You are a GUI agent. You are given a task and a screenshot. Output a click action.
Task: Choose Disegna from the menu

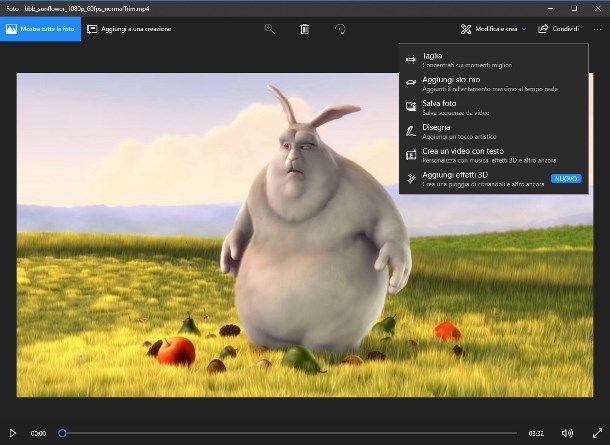coord(494,131)
